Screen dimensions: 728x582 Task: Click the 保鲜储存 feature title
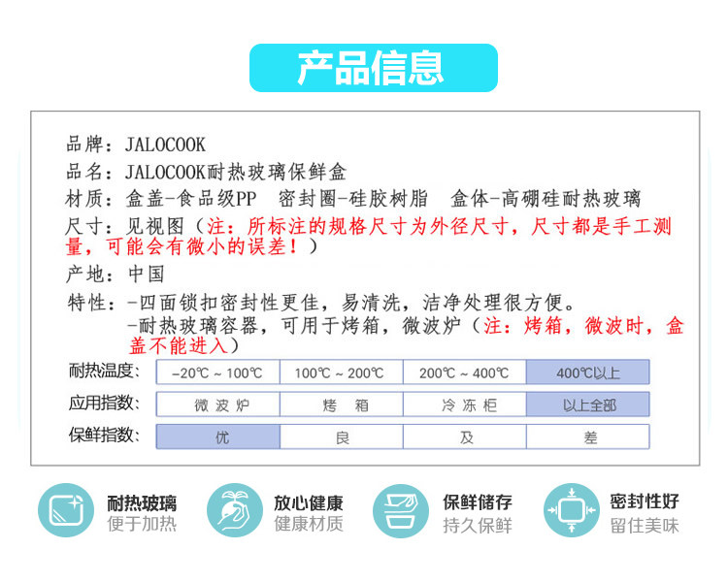pos(478,502)
